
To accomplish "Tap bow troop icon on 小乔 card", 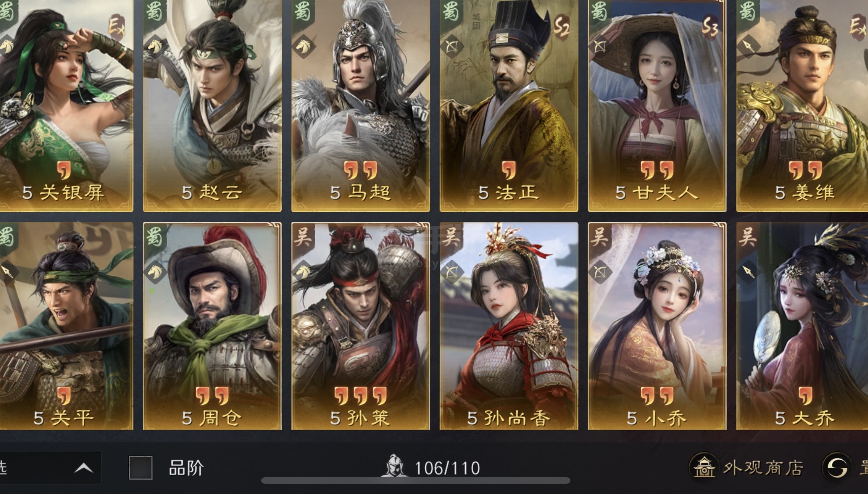I will [600, 271].
